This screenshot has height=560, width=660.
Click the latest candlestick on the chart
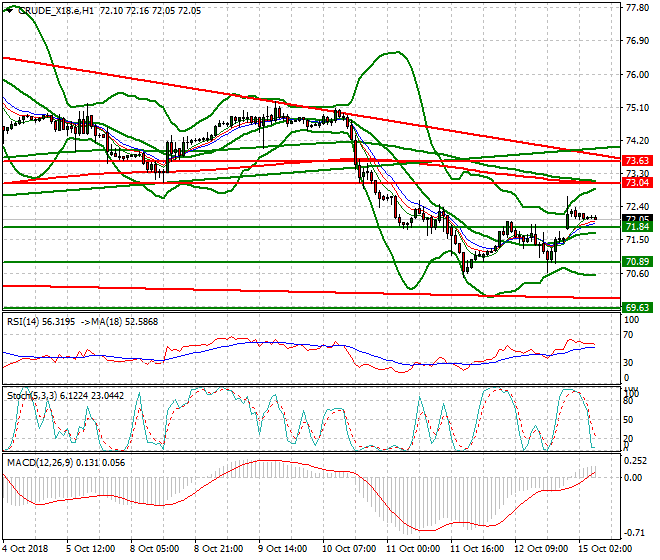[596, 218]
